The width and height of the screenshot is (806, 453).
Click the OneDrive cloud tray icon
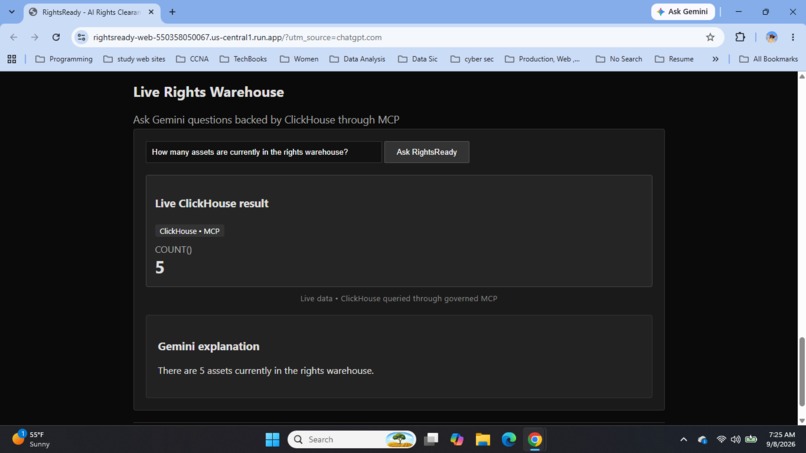703,440
